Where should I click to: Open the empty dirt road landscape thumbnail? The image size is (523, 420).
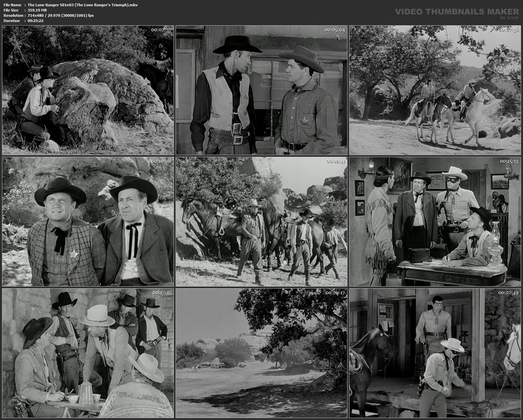click(x=261, y=353)
